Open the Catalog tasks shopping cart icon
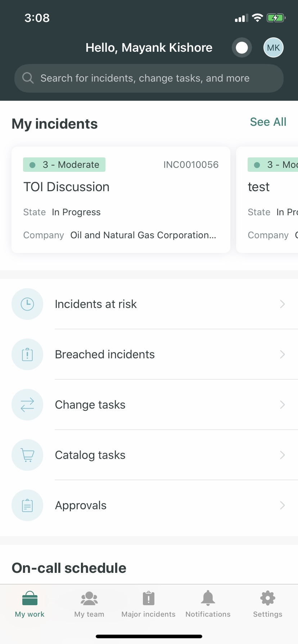 point(27,455)
